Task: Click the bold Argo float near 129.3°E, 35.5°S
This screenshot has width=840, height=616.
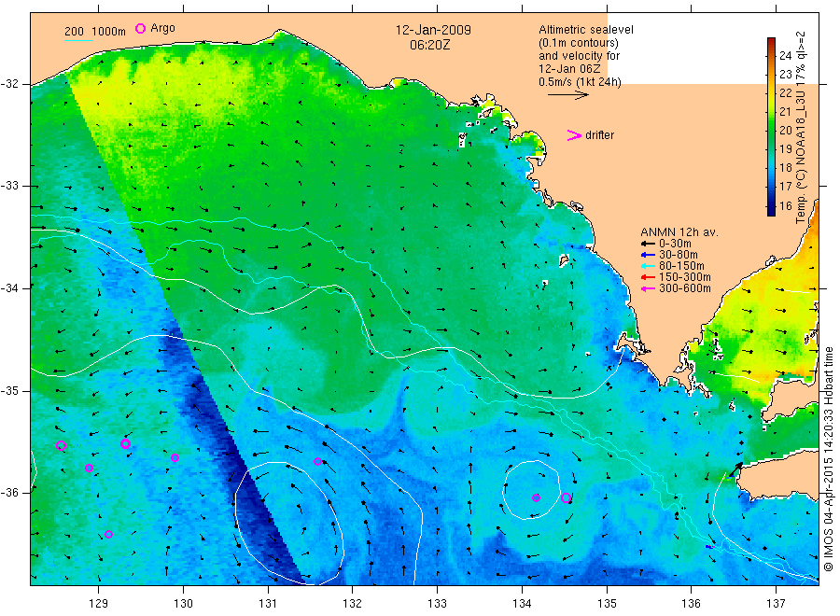Action: [125, 443]
